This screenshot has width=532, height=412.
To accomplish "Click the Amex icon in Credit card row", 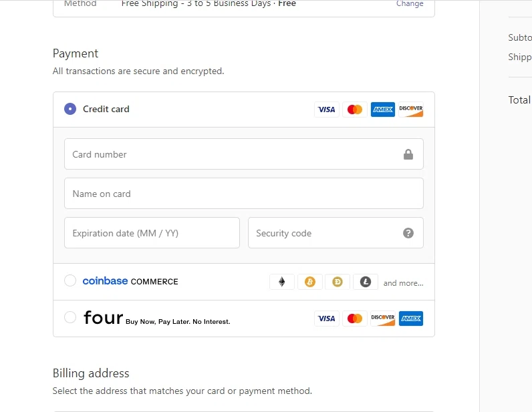I will pos(383,110).
